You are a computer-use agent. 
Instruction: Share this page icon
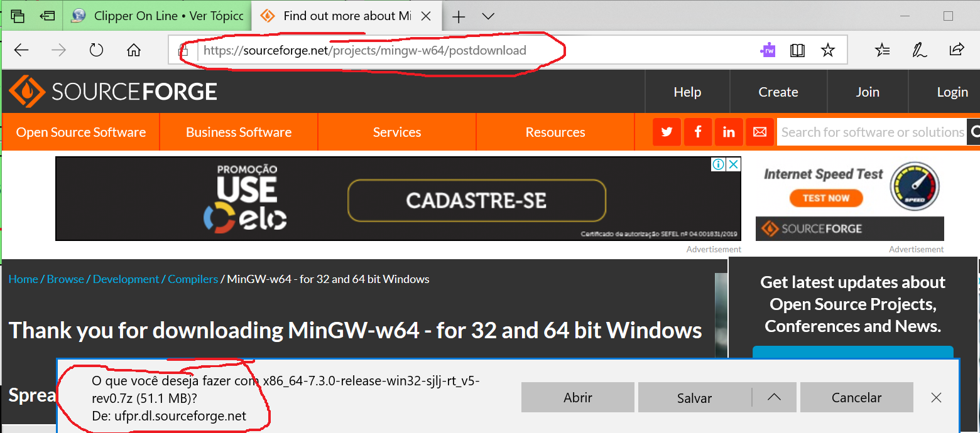[x=957, y=50]
